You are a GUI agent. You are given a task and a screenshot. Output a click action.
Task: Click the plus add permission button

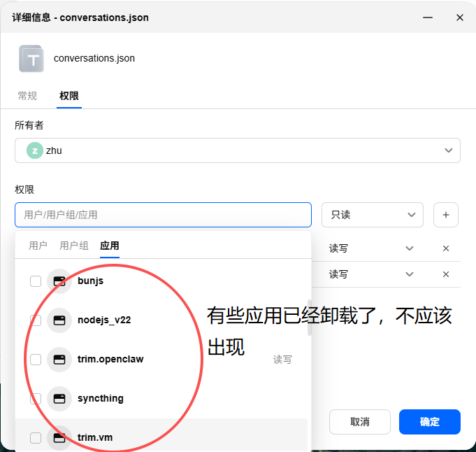(x=446, y=215)
